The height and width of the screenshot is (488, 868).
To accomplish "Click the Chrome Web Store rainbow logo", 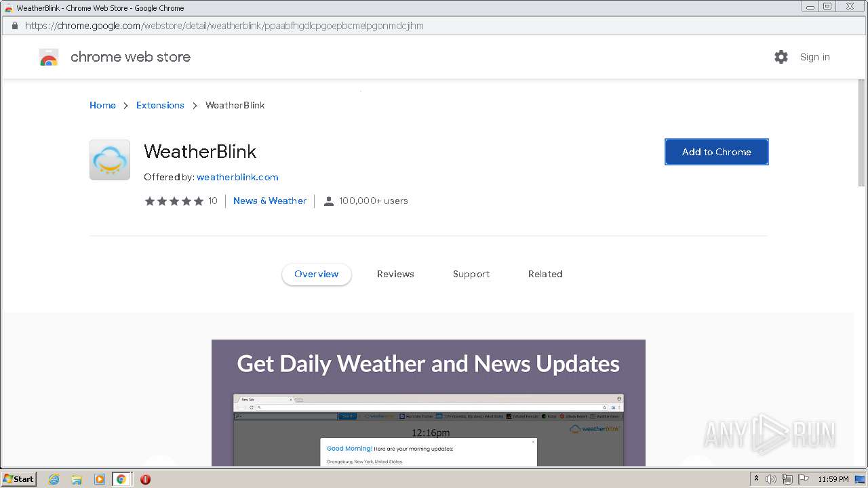I will point(49,58).
